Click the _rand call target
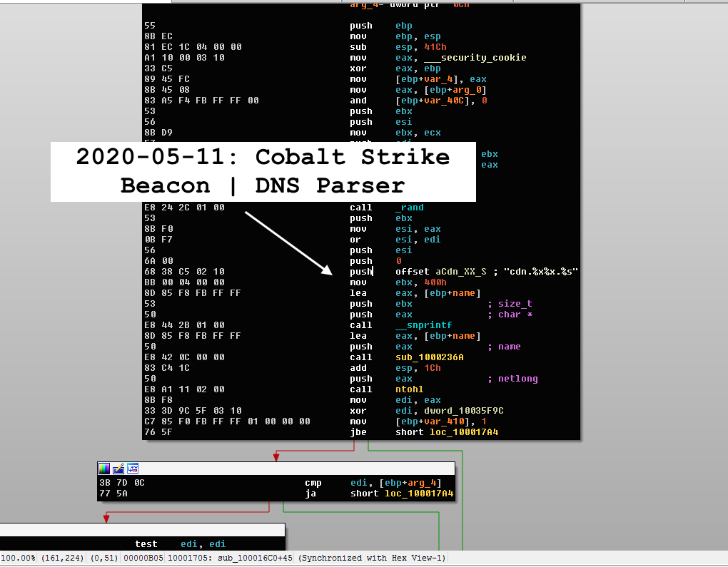 409,208
